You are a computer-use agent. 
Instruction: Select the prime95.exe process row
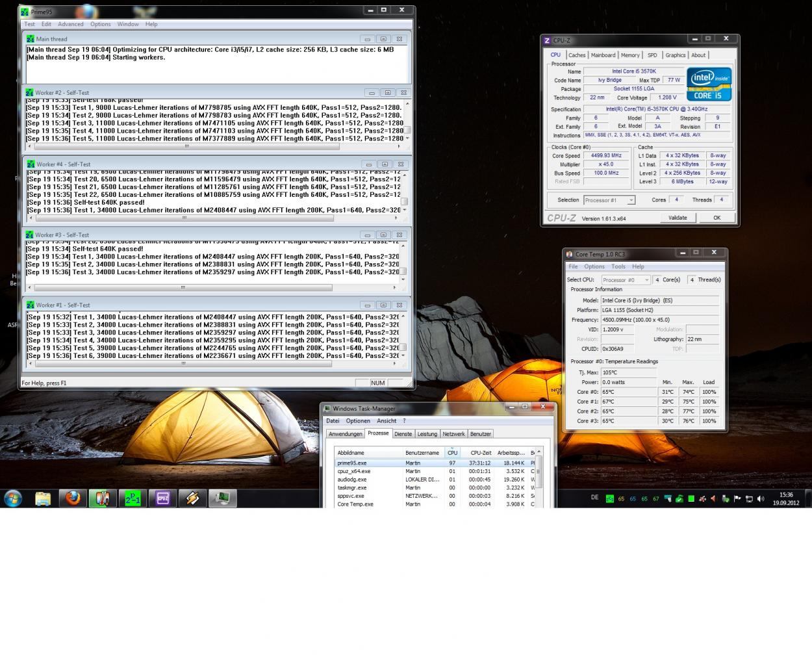click(x=434, y=463)
